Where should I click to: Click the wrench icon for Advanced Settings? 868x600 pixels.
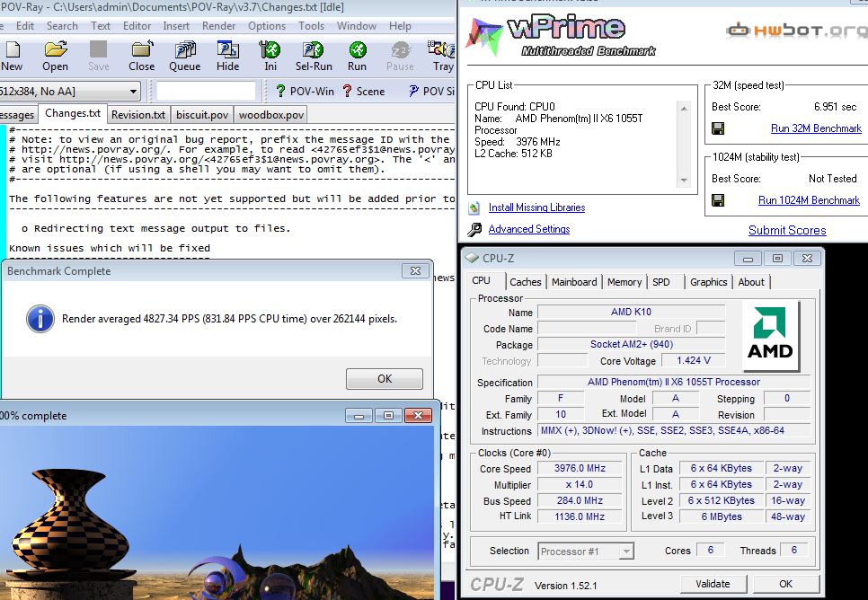pyautogui.click(x=474, y=229)
